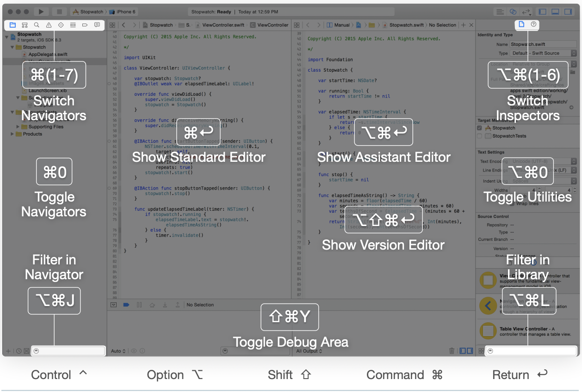Choose file location folder icon
582x392 pixels.
[573, 72]
